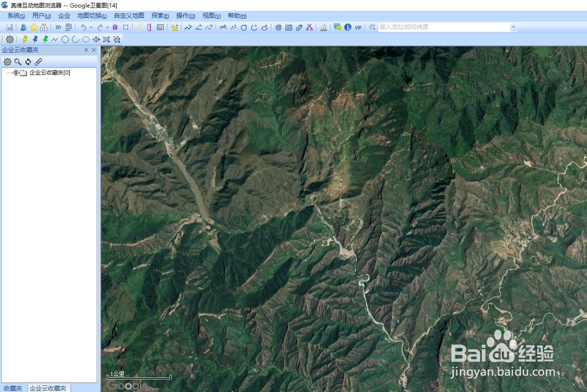Select the purple ruler measure tool
587x392 pixels.
[x=150, y=28]
